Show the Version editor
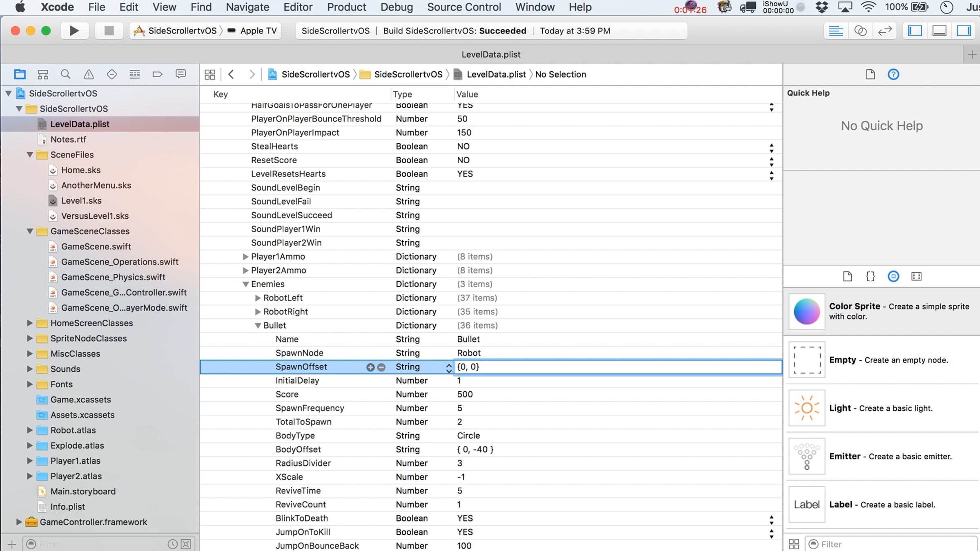 pos(885,31)
